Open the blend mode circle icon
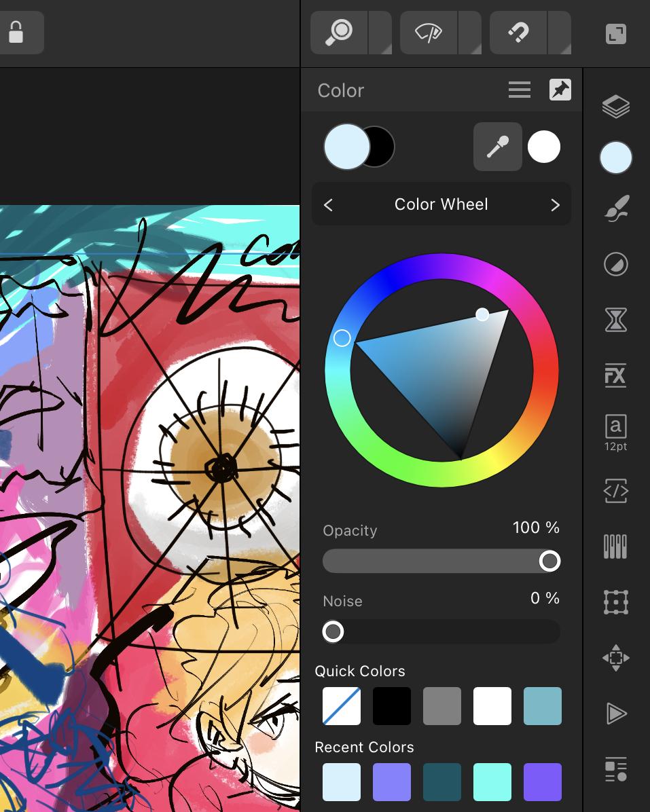Screen dimensions: 650x812 pyautogui.click(x=615, y=264)
